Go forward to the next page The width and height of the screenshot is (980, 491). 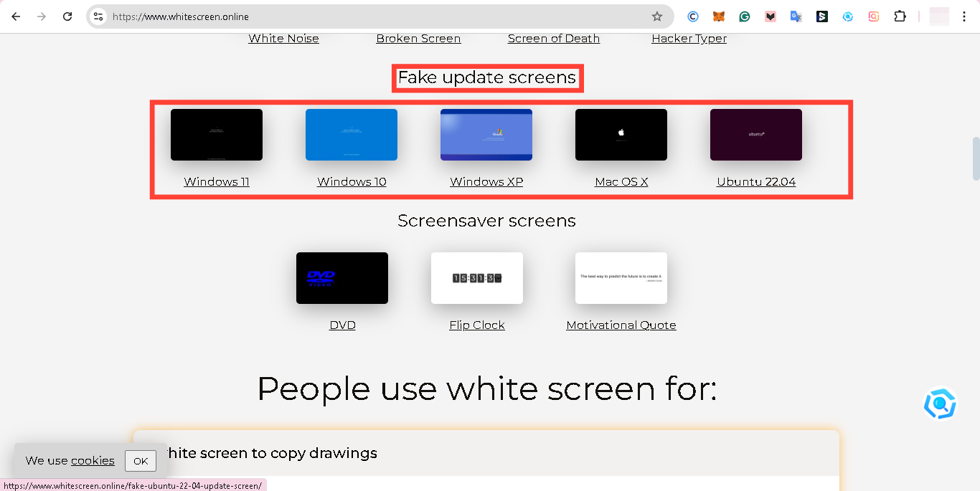click(42, 16)
